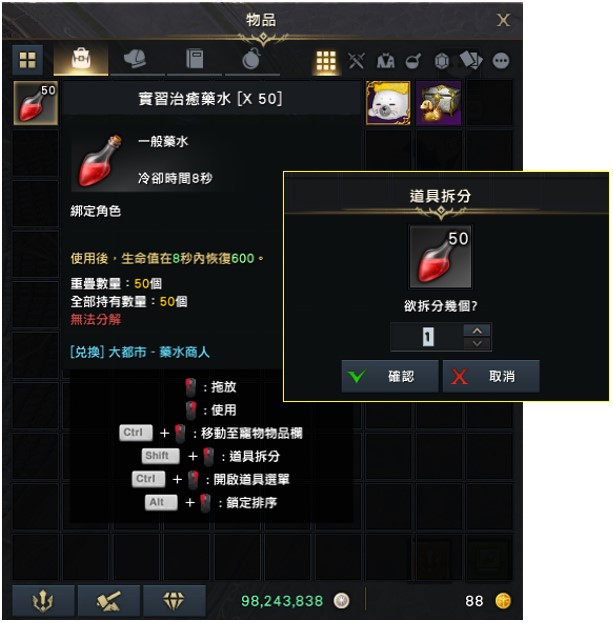This screenshot has width=613, height=623.
Task: Select the all-items grid filter
Action: [x=326, y=61]
